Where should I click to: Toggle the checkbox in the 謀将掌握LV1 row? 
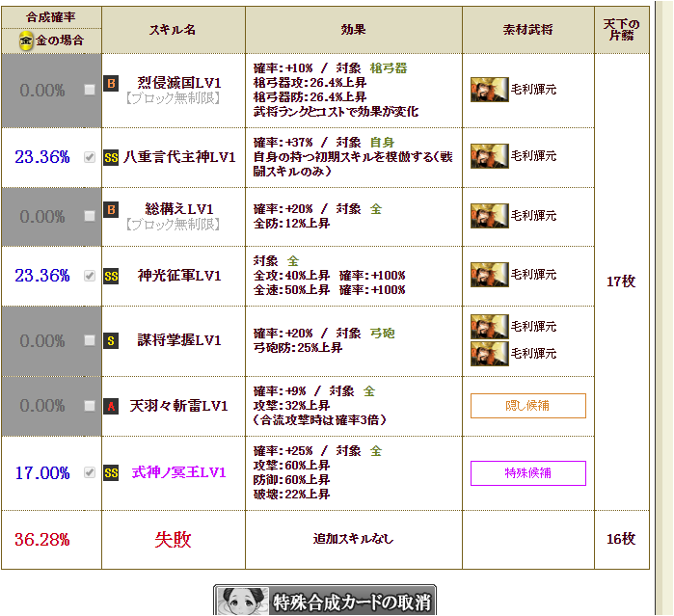90,340
